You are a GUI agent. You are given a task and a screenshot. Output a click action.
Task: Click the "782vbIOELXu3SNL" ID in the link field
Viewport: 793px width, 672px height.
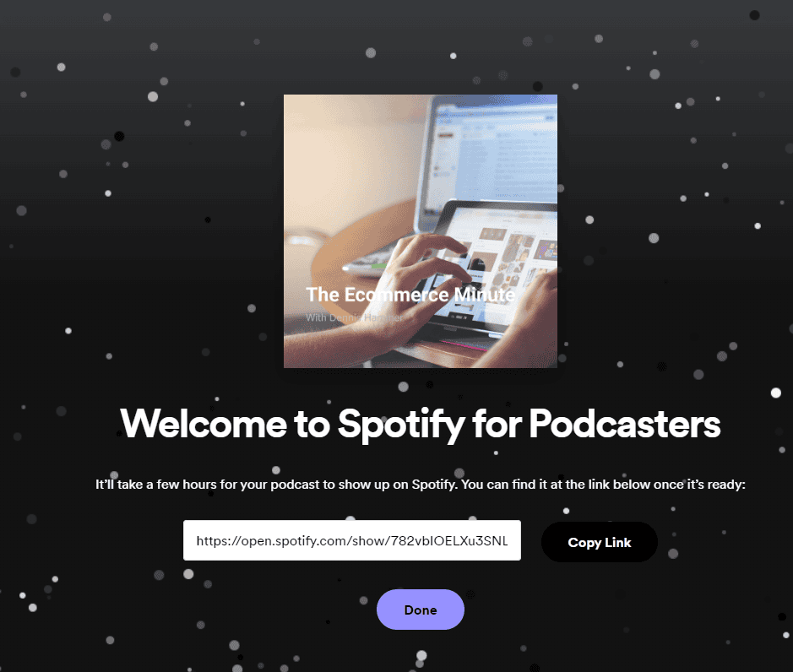point(449,541)
